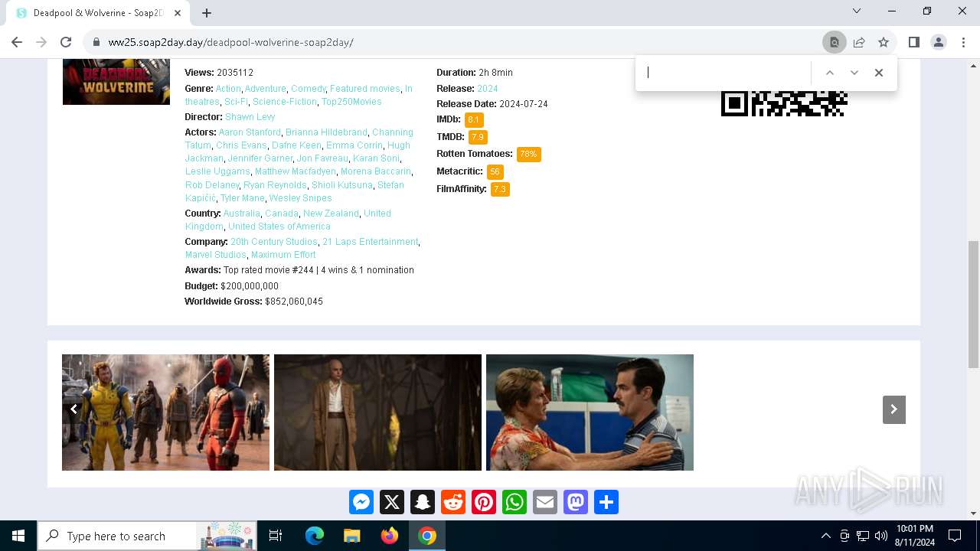The image size is (980, 551).
Task: Show hidden system tray icons chevron
Action: (x=825, y=536)
